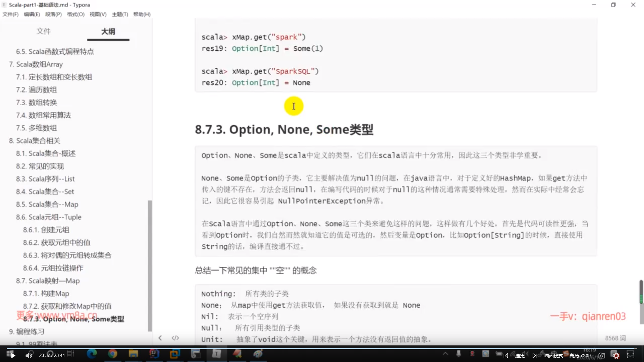Screen dimensions: 644x362
Task: Show hidden system tray icons chevron
Action: coord(445,354)
